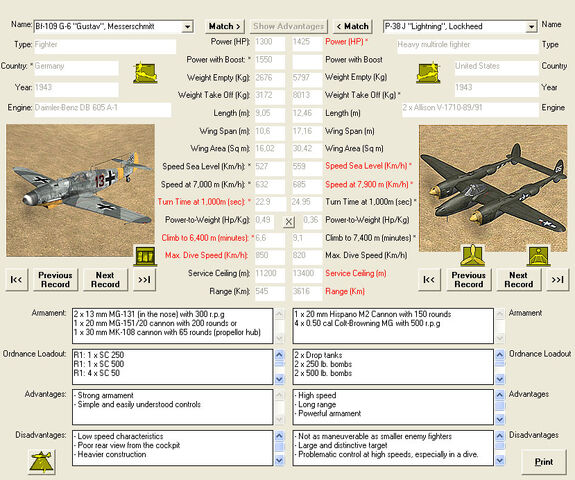
Task: Open the right aircraft Name dropdown
Action: click(x=531, y=27)
